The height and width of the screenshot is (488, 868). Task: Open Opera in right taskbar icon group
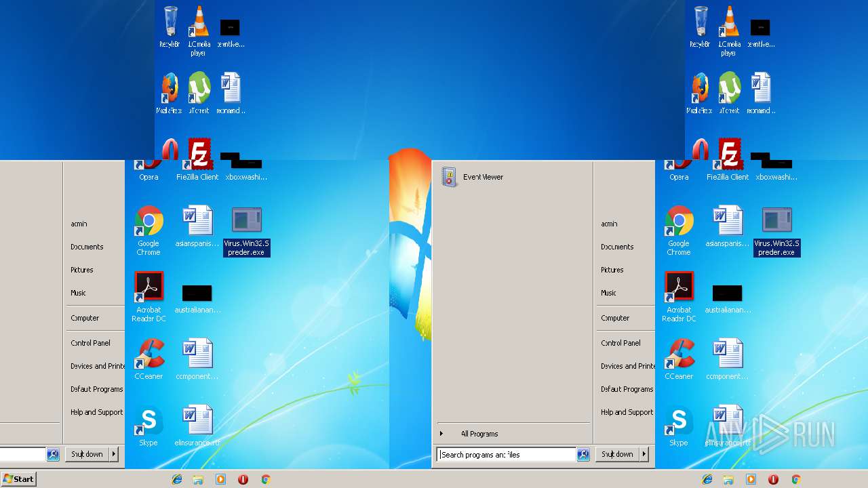click(773, 479)
